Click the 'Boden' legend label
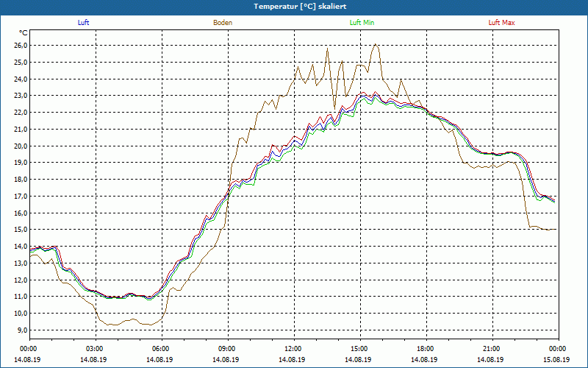This screenshot has height=368, width=588. (223, 23)
